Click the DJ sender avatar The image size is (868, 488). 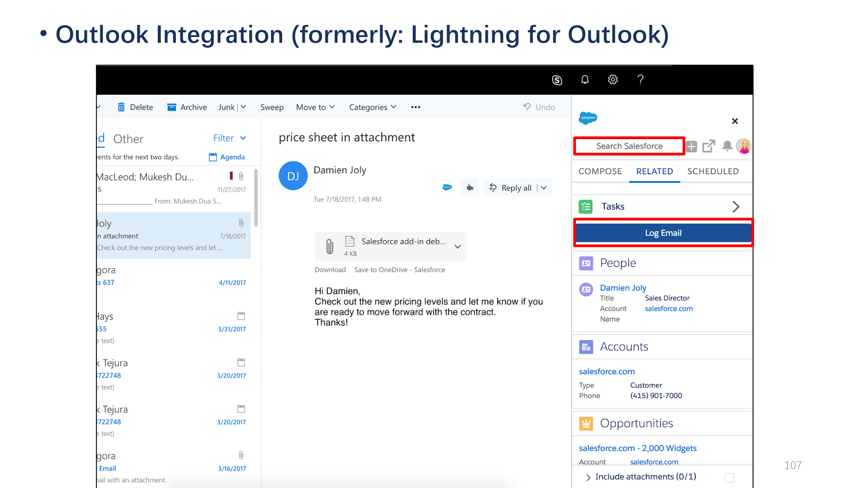[293, 176]
